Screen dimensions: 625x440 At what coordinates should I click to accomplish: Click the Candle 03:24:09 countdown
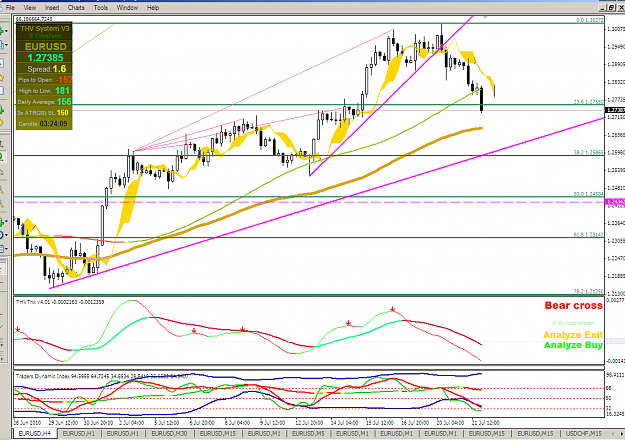pyautogui.click(x=44, y=124)
